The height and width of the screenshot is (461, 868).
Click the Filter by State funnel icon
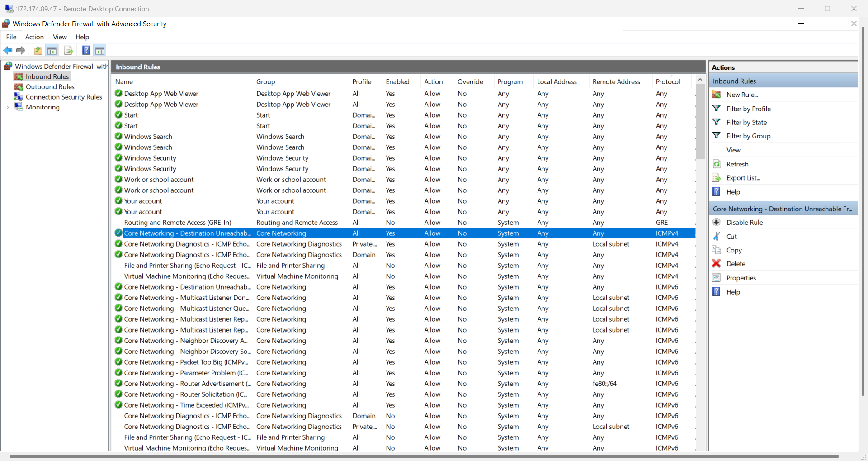pos(717,122)
